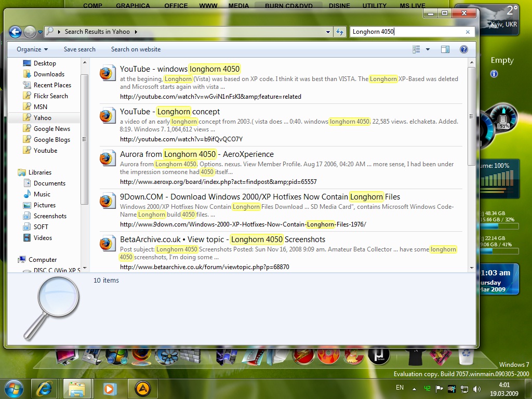Refresh the search results view
The width and height of the screenshot is (532, 399).
[340, 32]
